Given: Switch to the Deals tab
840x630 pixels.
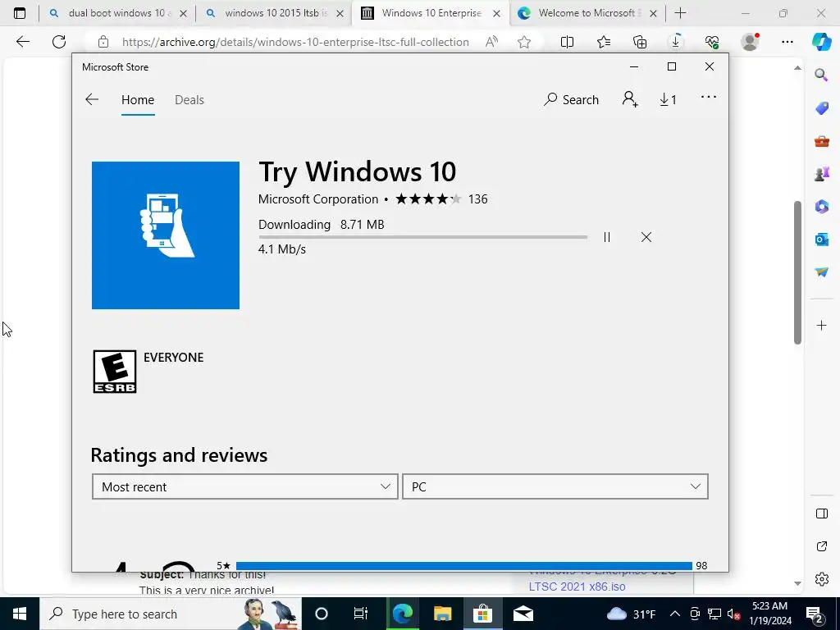Looking at the screenshot, I should coord(189,99).
